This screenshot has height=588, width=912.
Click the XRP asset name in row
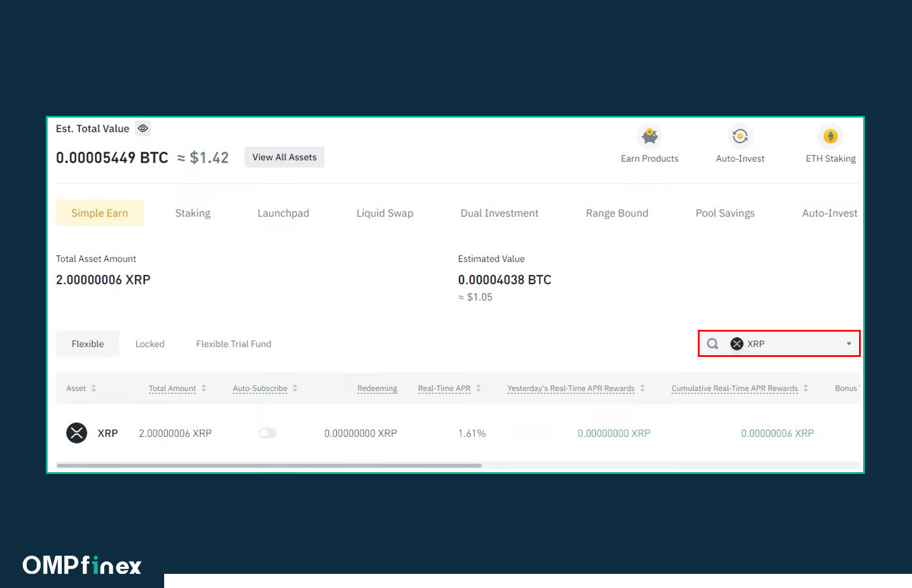tap(108, 433)
